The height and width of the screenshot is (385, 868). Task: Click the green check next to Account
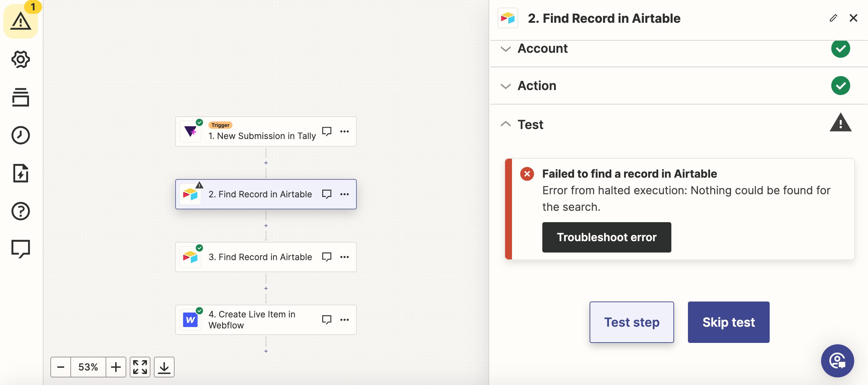[841, 48]
